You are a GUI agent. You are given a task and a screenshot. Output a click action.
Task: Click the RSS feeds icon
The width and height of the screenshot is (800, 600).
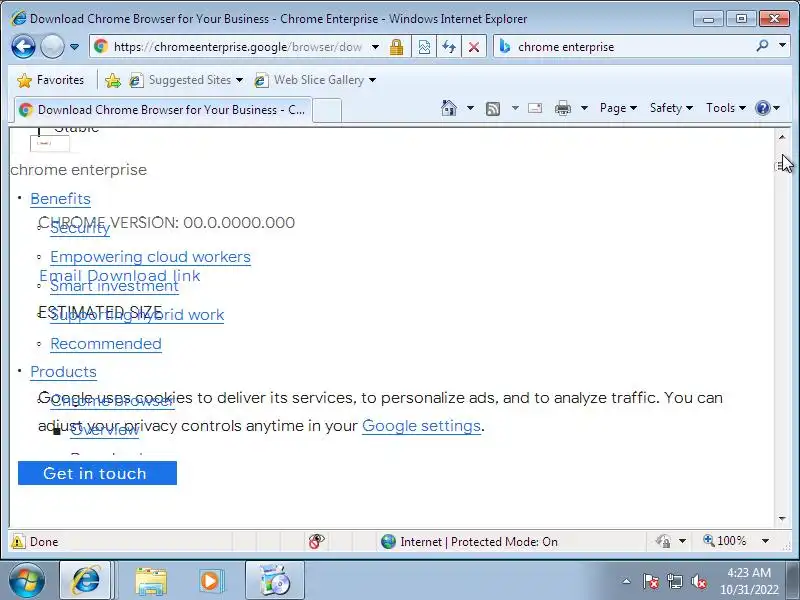(493, 108)
